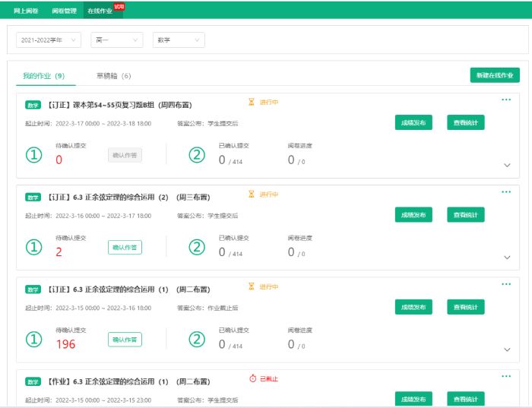Expand the 课本第54~55页复习题B组 card chevron

coord(507,165)
